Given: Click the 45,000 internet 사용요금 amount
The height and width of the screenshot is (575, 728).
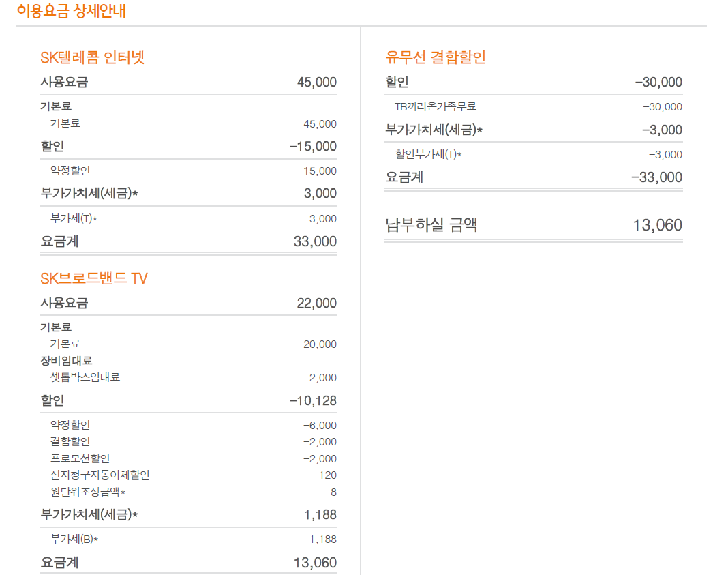Looking at the screenshot, I should click(x=317, y=83).
